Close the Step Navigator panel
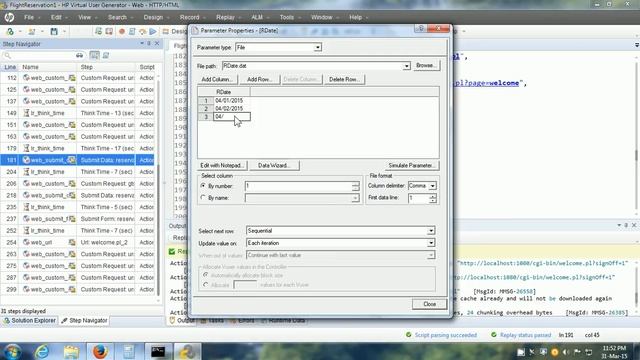This screenshot has height=360, width=640. coord(157,43)
